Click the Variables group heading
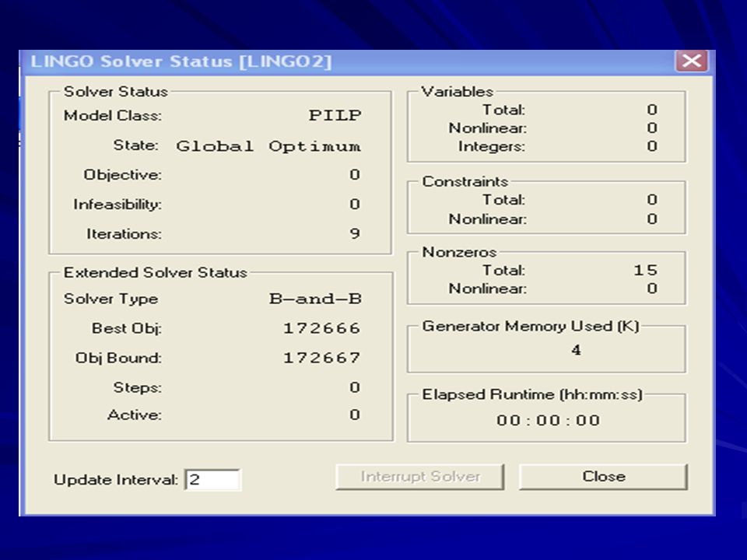Screen dimensions: 747x560 [x=457, y=92]
